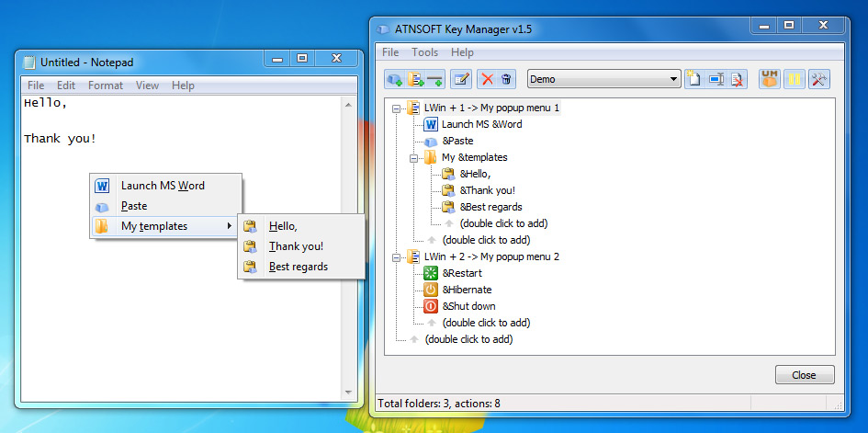Choose Best regards in the templates submenu

click(x=301, y=267)
